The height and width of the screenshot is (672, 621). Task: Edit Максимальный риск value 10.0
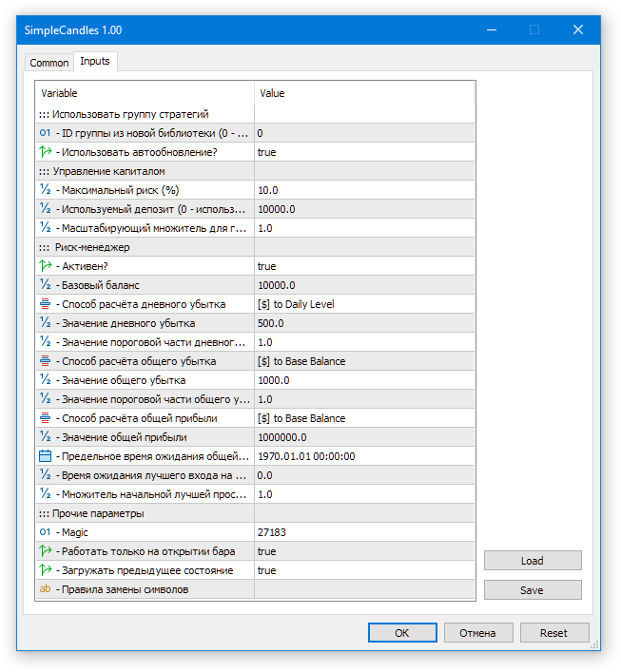tap(364, 190)
